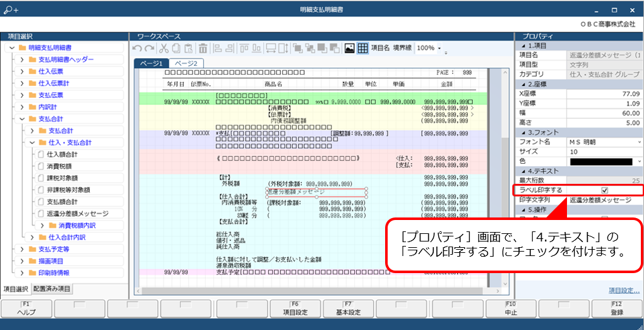Click the Align Bottom edges icon
This screenshot has width=644, height=330.
point(257,48)
